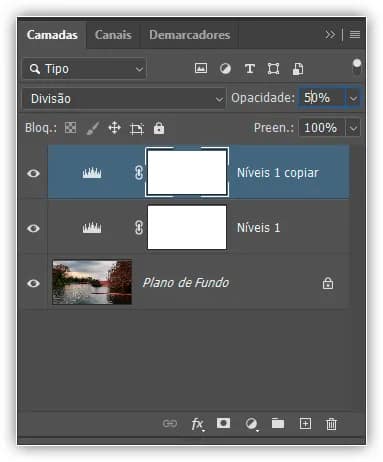Click mask link chain on Níveis 1 copiar

click(139, 173)
